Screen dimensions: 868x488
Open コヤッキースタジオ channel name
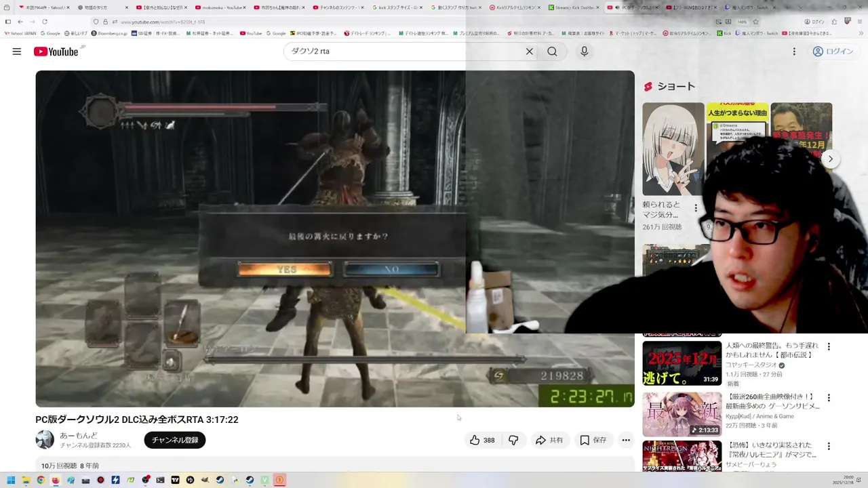point(751,365)
